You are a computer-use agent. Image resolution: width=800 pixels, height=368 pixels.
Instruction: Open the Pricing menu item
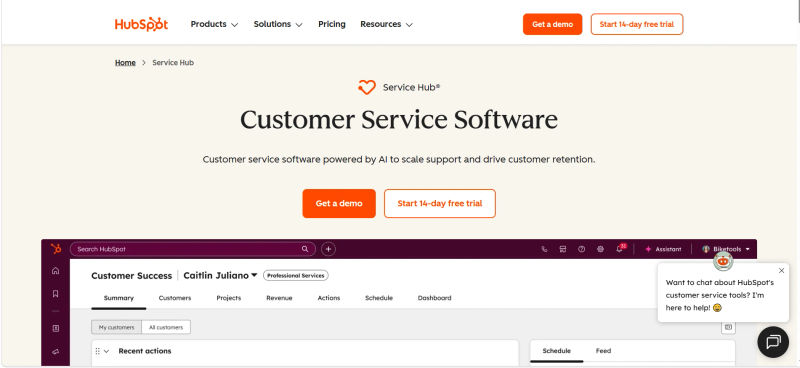pos(332,24)
